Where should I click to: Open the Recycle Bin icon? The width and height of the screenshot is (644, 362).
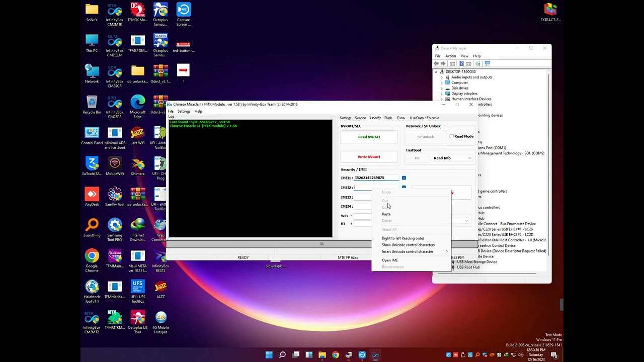pyautogui.click(x=92, y=105)
